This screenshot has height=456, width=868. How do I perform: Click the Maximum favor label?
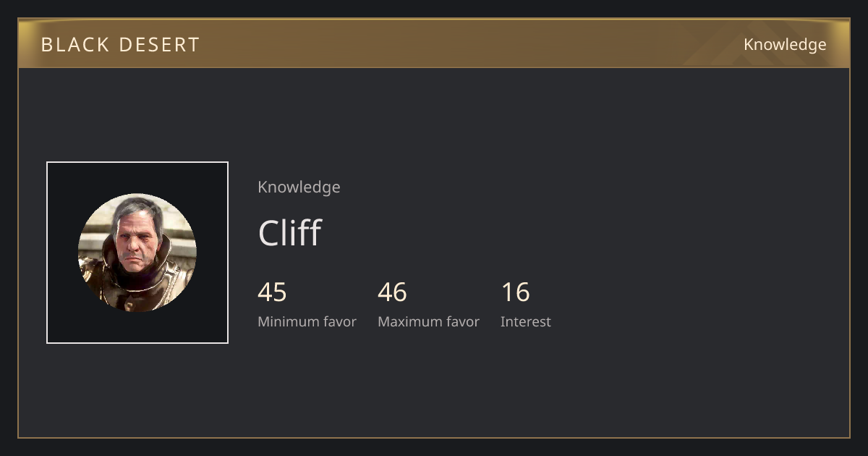click(x=428, y=321)
